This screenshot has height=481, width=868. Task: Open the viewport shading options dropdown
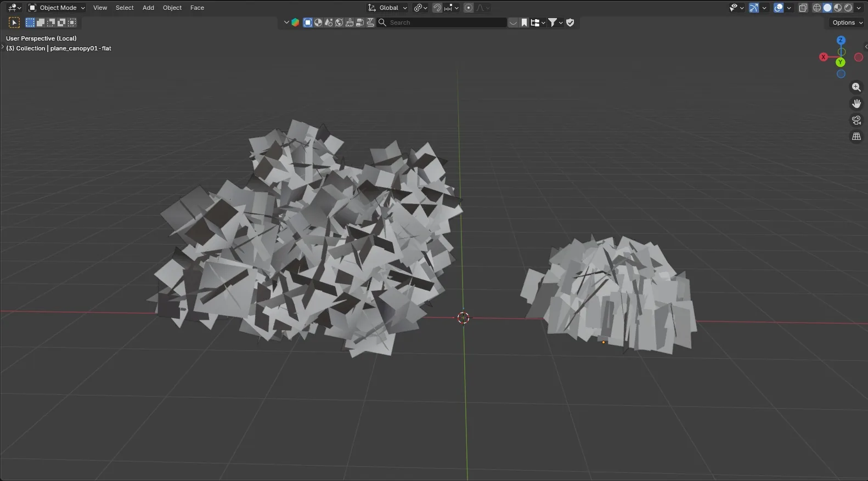[x=859, y=8]
